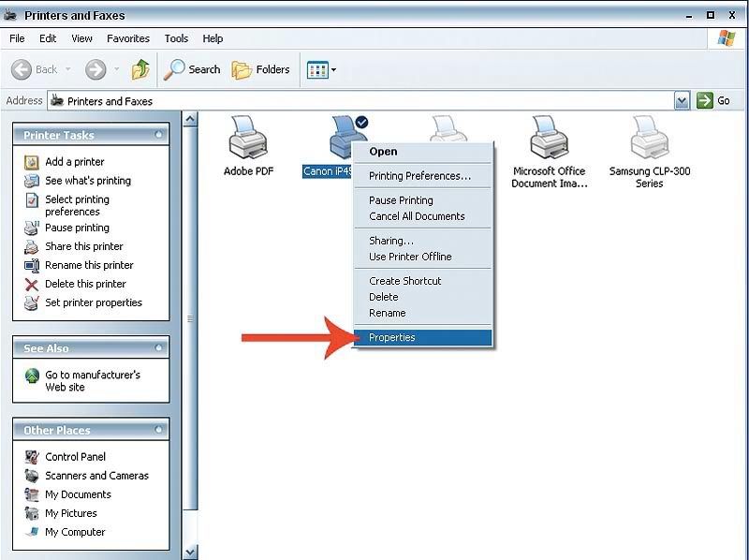This screenshot has width=749, height=560.
Task: Open the Favorites menu
Action: pos(127,38)
